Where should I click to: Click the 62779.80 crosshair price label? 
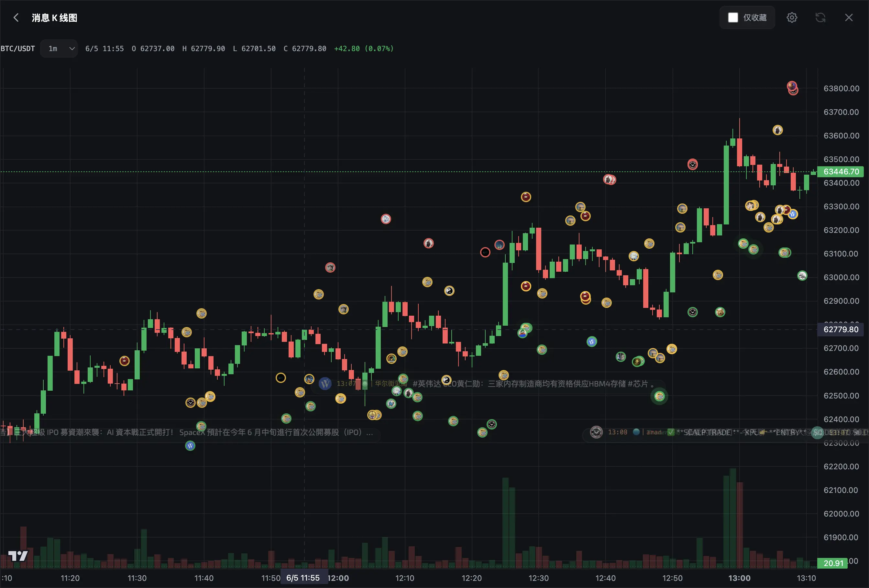point(840,329)
